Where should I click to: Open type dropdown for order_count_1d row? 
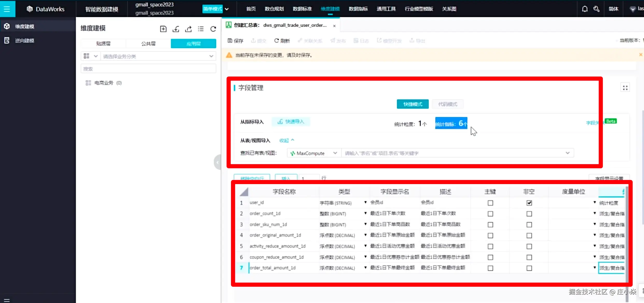(x=365, y=213)
